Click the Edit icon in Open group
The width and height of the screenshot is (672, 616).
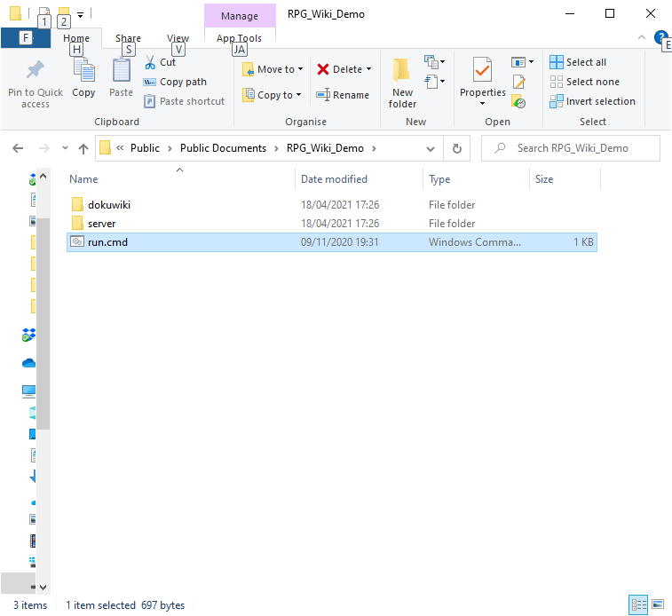tap(518, 82)
